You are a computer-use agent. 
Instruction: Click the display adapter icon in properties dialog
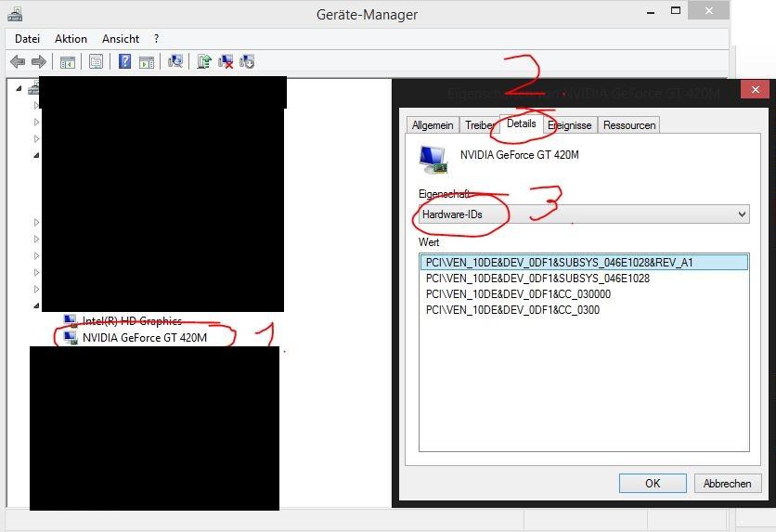433,160
